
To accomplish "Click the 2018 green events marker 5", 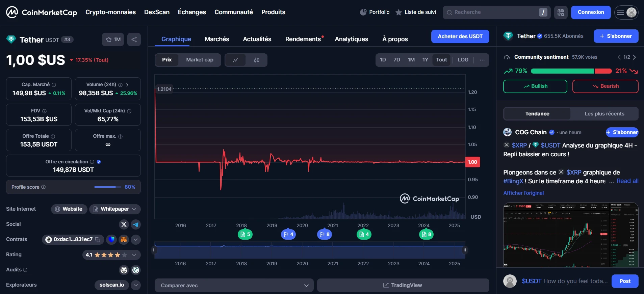I will 245,234.
